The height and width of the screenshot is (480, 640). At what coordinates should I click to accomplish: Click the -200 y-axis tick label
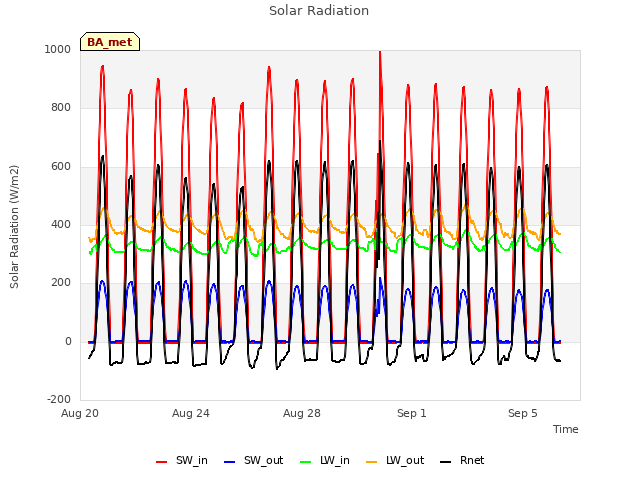tap(59, 399)
